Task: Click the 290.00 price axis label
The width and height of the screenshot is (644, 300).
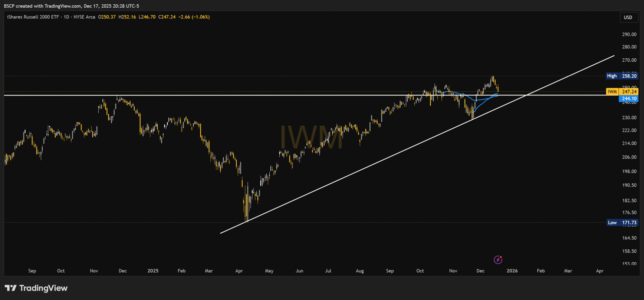Action: (629, 34)
